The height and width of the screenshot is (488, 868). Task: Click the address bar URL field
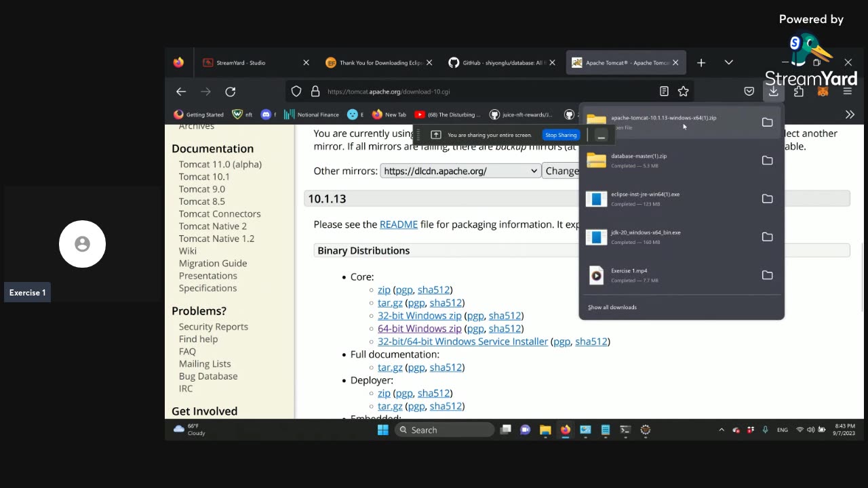[488, 91]
